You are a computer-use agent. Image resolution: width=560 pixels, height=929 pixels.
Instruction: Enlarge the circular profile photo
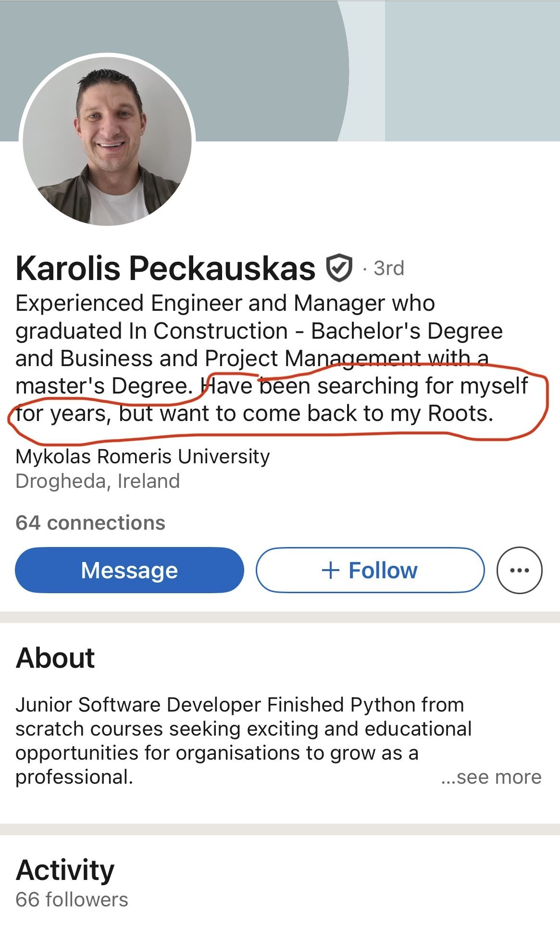point(107,140)
